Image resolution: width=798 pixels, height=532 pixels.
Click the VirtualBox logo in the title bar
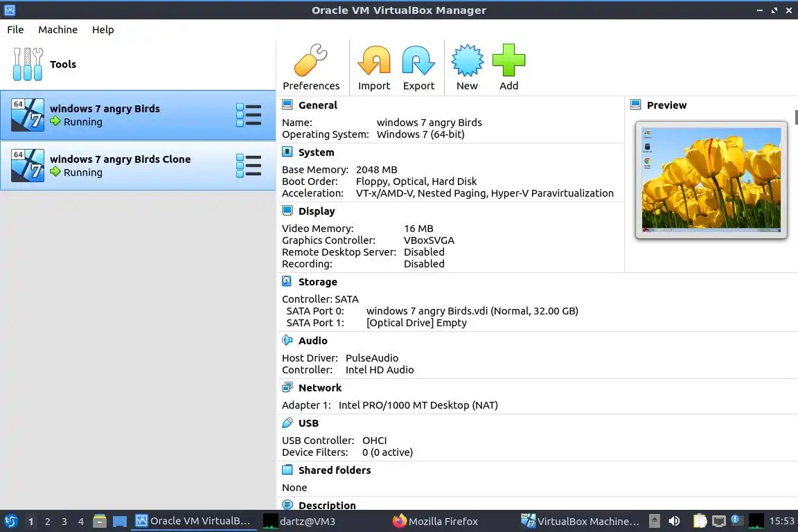tap(10, 10)
